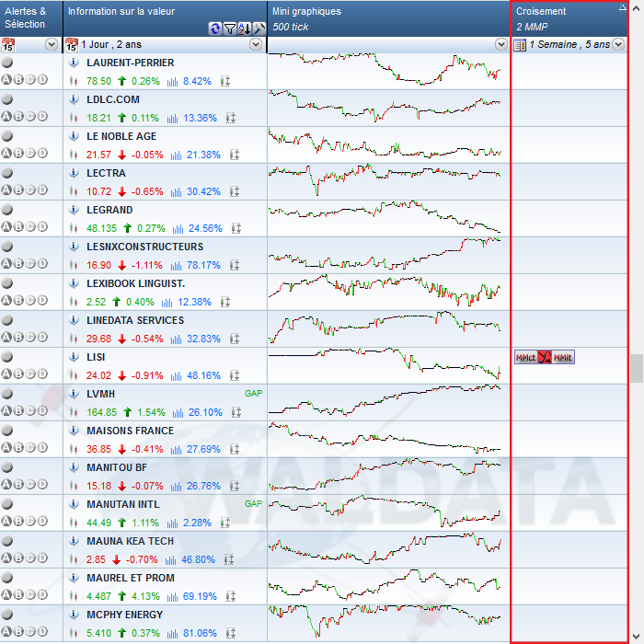Click candlestick chart icon for LISI
Viewport: 644px width, 644px height.
tap(74, 375)
